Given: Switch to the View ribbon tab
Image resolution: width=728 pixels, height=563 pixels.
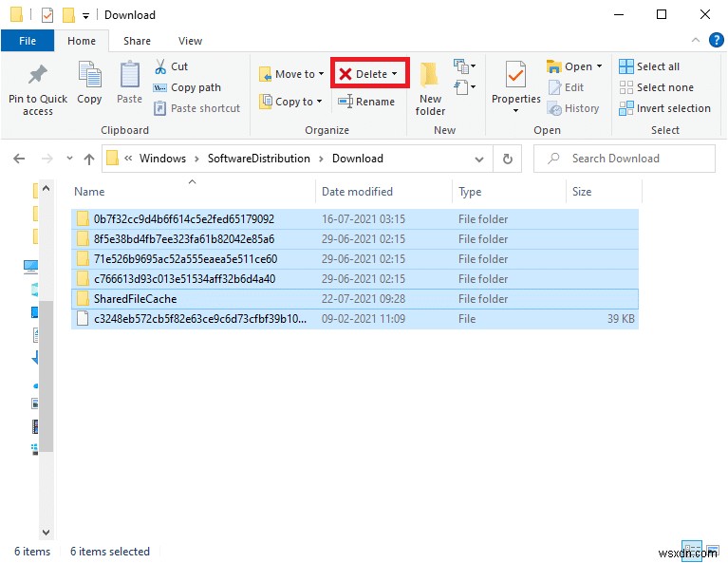Looking at the screenshot, I should click(x=191, y=41).
